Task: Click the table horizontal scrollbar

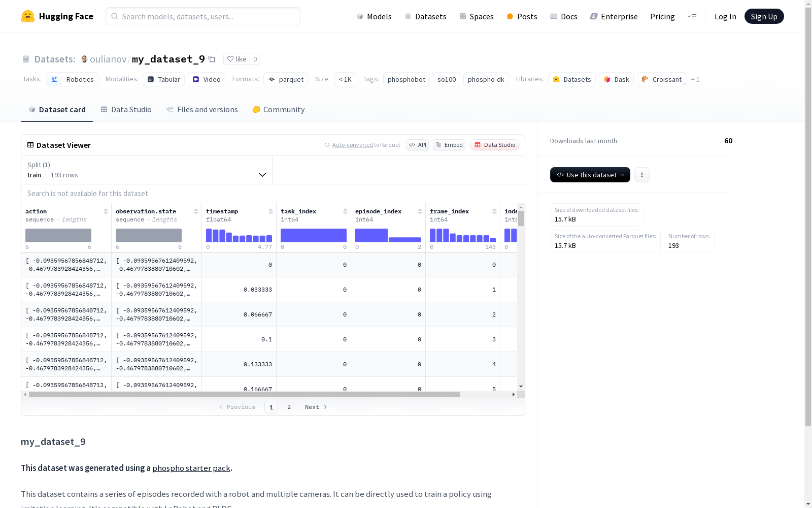Action: 245,394
